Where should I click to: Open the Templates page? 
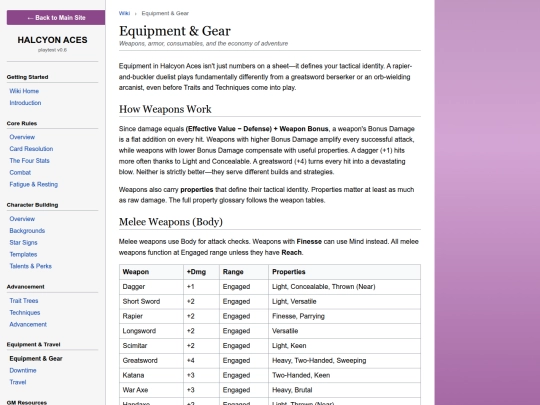tap(23, 254)
